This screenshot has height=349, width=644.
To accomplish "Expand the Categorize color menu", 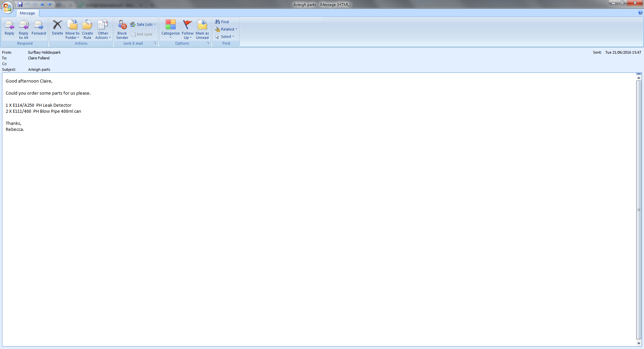I will coord(170,36).
